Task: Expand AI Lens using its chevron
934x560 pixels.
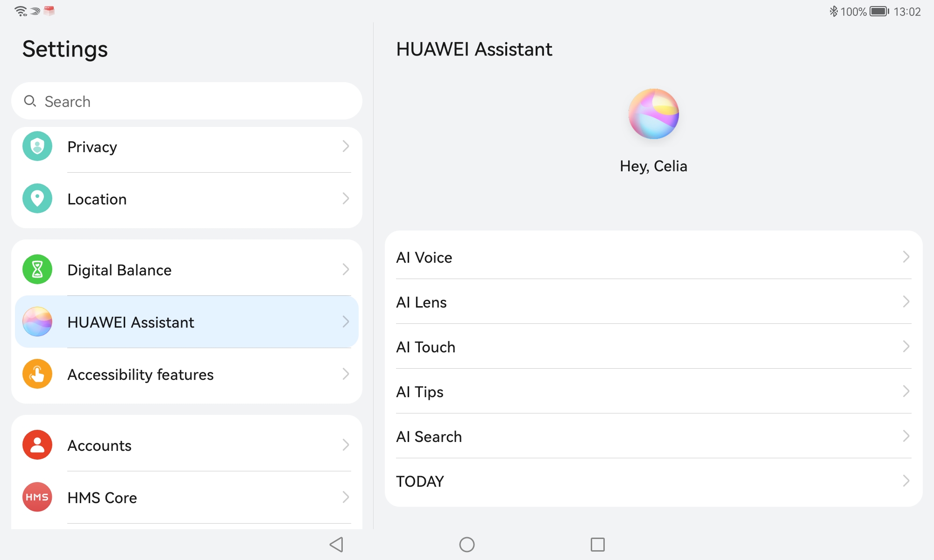Action: [x=906, y=302]
